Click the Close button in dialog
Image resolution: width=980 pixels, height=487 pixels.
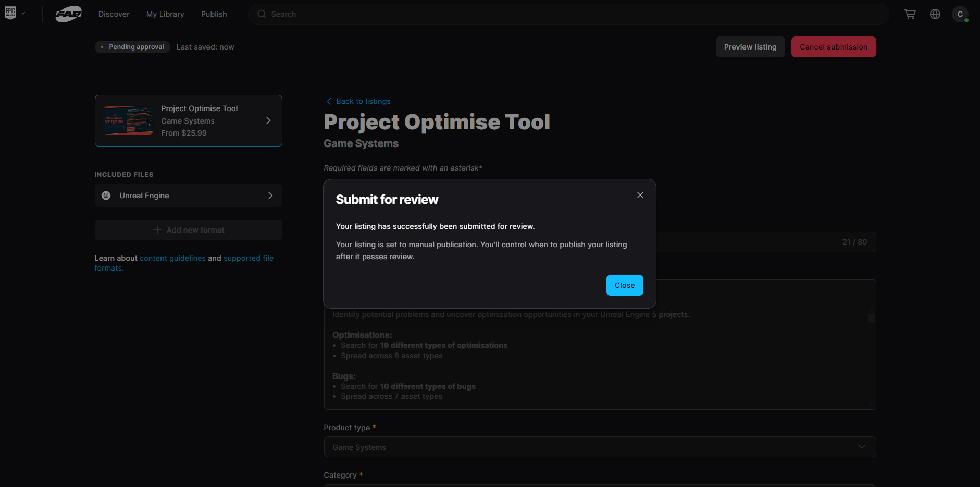point(625,285)
